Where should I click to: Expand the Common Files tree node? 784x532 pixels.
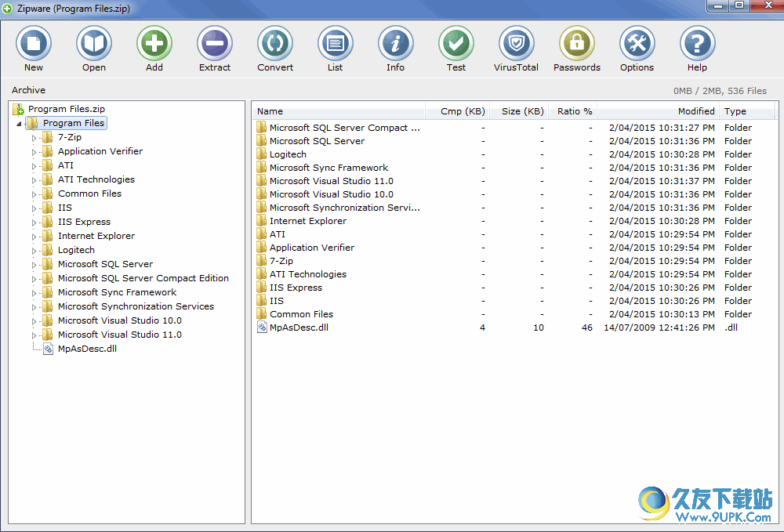pos(34,194)
